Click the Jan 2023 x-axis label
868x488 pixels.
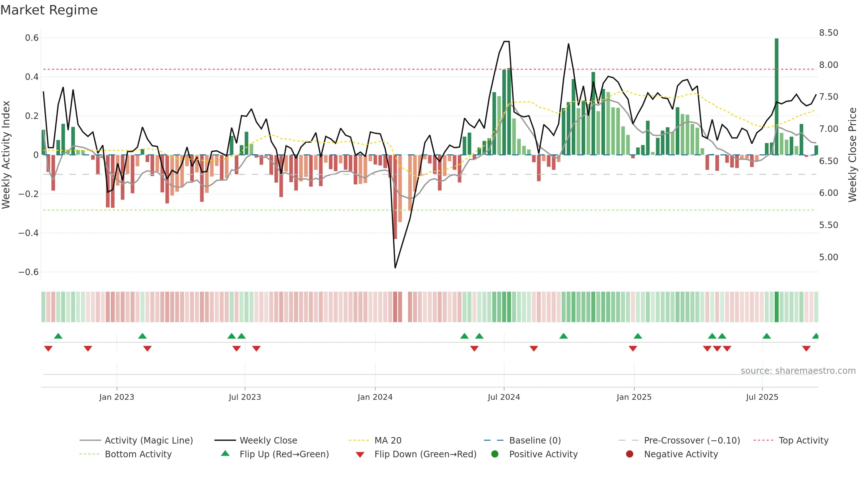tap(116, 397)
